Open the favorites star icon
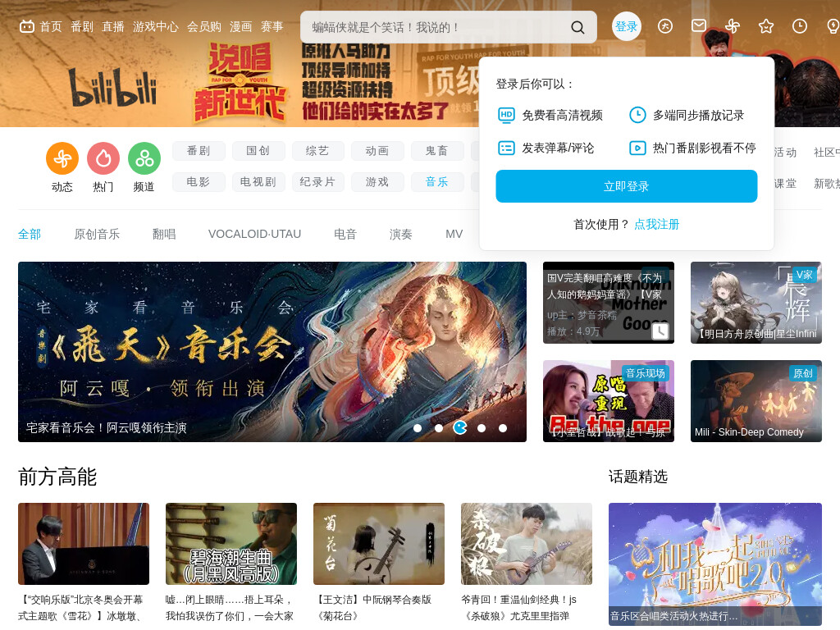Screen dimensions: 840x630 (x=766, y=26)
